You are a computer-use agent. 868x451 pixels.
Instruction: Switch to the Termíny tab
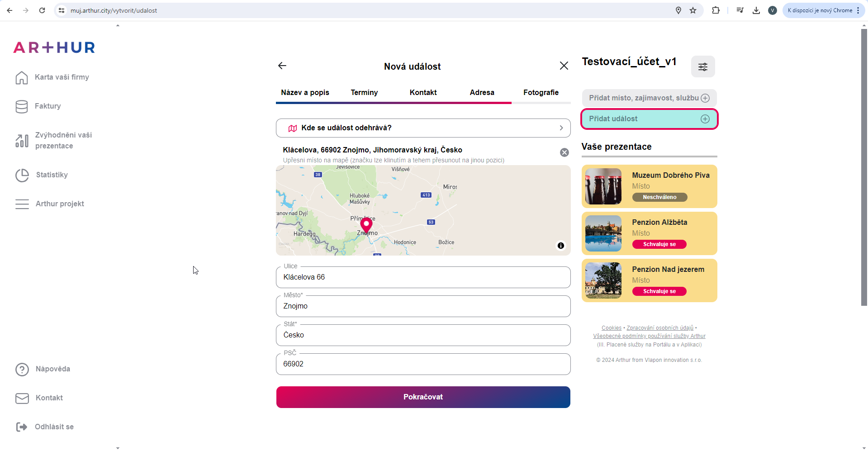coord(364,93)
